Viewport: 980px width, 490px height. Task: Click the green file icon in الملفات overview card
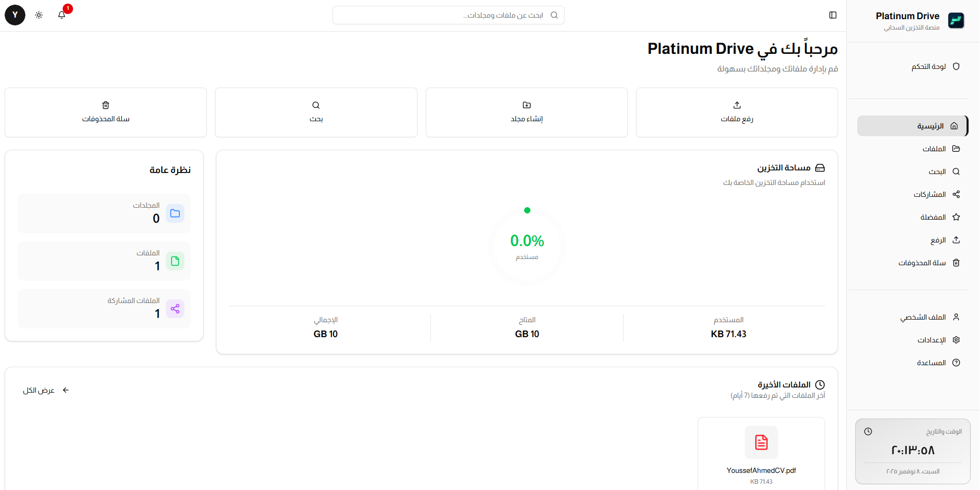(175, 261)
